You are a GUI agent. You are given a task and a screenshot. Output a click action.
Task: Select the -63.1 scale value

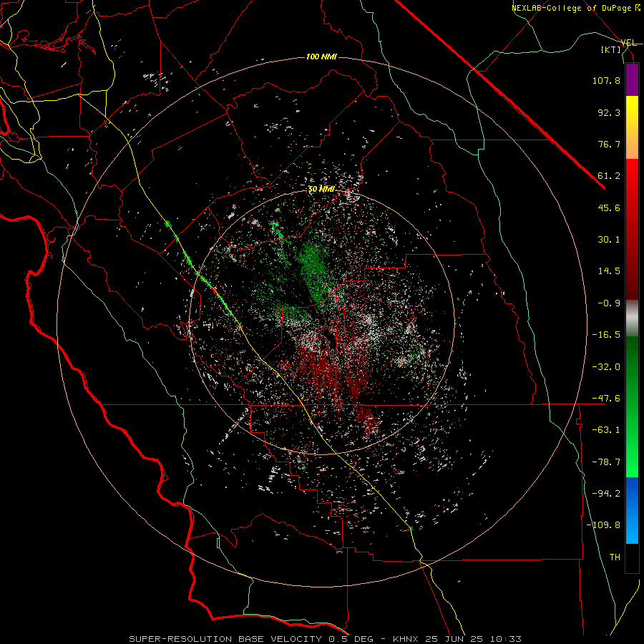606,429
